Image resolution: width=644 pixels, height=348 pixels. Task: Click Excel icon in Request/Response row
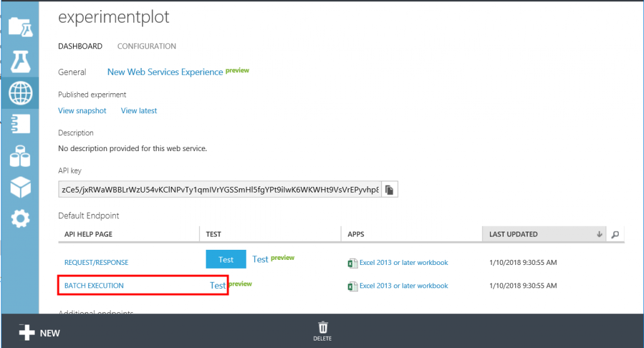click(x=352, y=263)
